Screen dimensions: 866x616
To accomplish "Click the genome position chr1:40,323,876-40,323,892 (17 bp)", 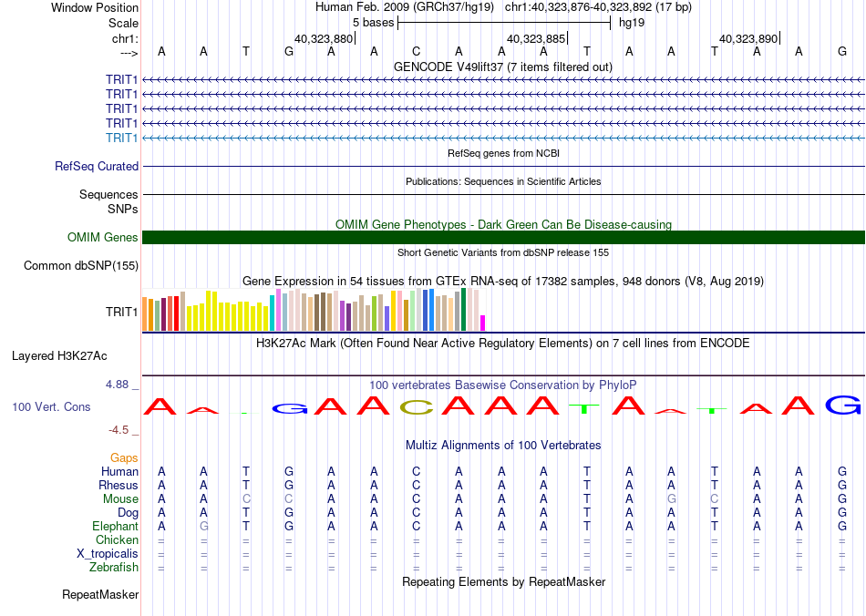I will 598,7.
